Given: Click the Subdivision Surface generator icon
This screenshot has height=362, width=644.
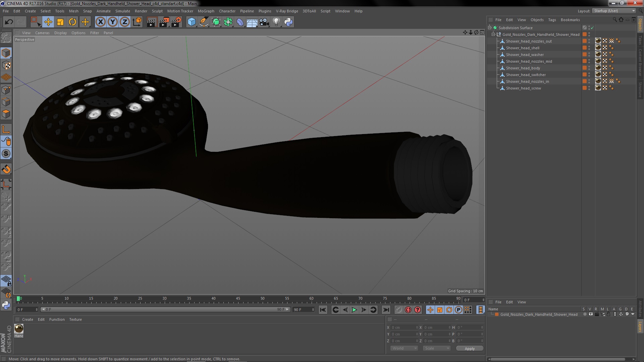Looking at the screenshot, I should point(216,22).
